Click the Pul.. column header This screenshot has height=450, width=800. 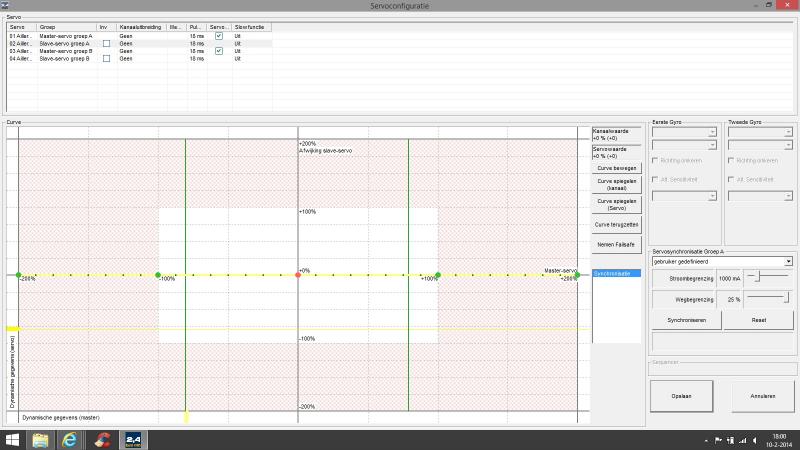197,27
